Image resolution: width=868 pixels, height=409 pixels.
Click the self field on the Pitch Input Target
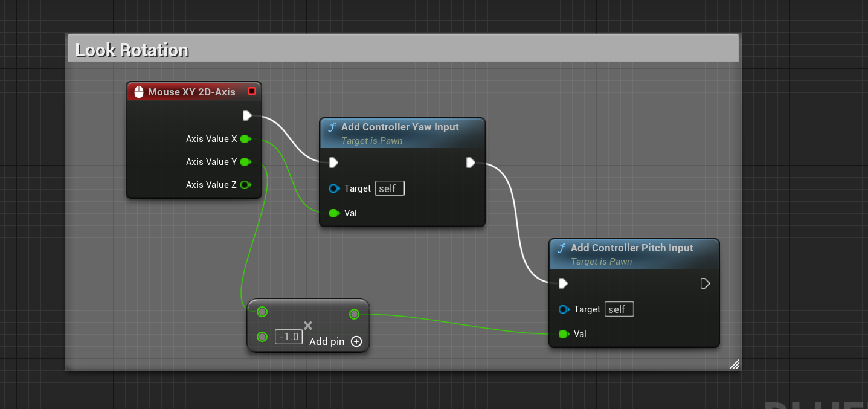tap(619, 309)
